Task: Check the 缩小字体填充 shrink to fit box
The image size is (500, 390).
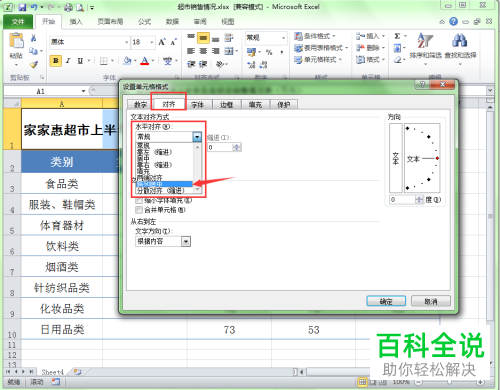Action: tap(139, 201)
